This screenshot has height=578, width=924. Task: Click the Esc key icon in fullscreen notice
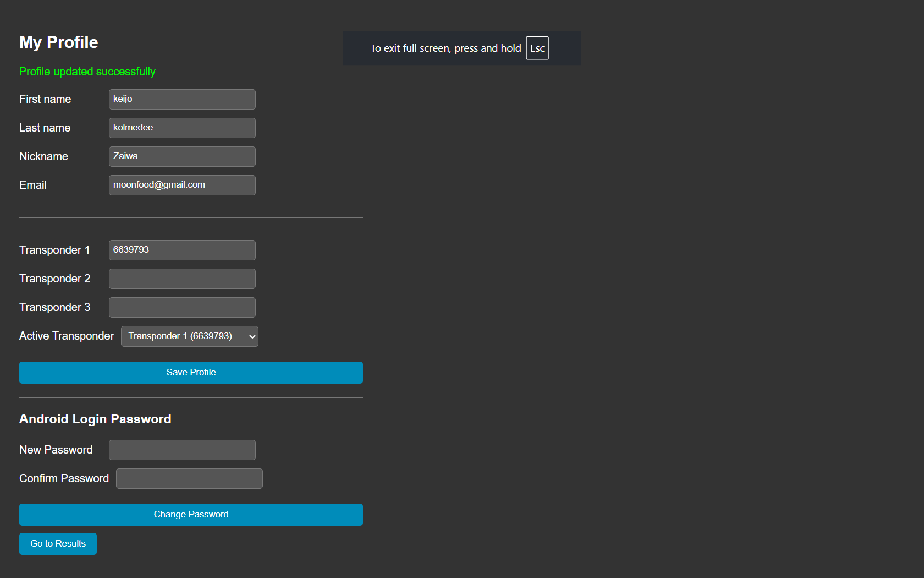coord(537,48)
